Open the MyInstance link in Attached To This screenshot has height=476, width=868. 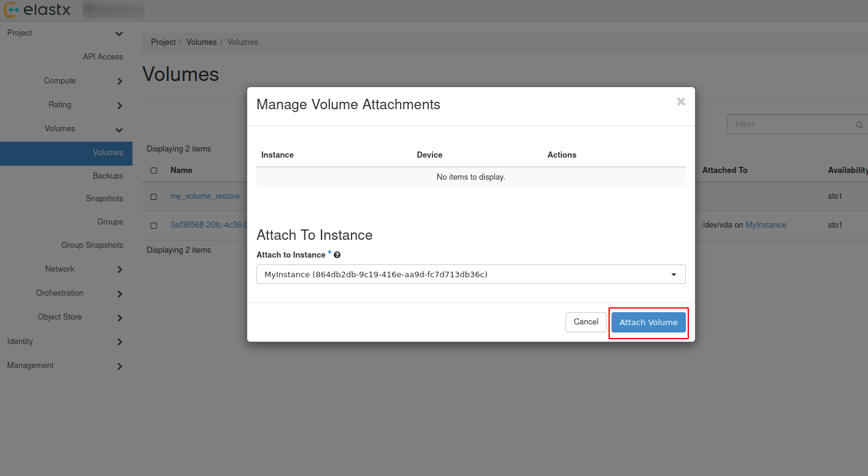pos(766,225)
